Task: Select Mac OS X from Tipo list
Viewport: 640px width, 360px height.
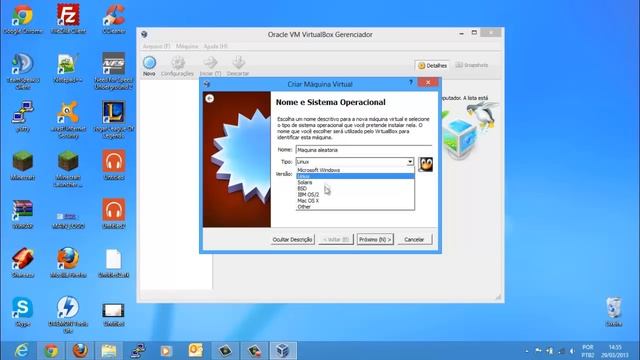Action: coord(355,201)
